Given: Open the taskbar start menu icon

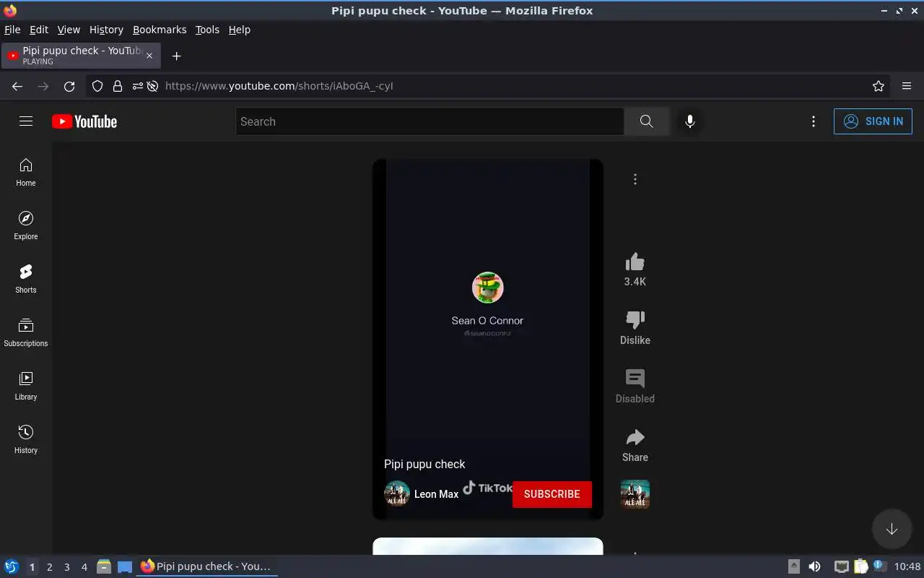Looking at the screenshot, I should (12, 567).
